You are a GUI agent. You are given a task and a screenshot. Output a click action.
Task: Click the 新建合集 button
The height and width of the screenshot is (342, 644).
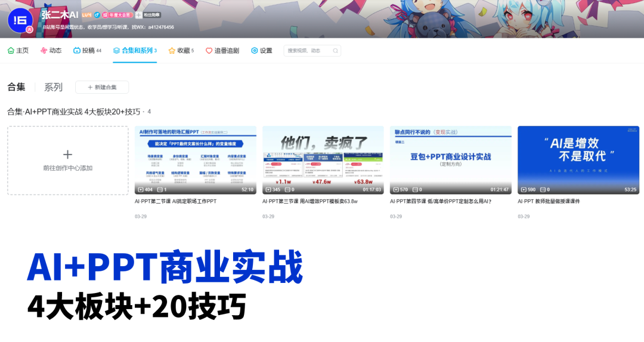pos(102,87)
